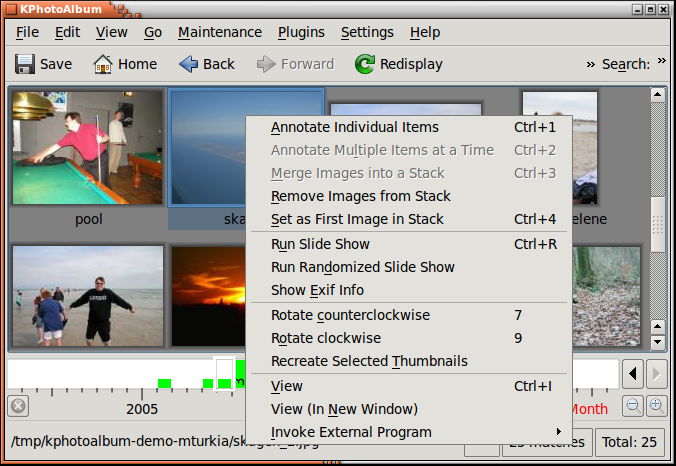Click the tall green bar in the date histogram
Viewport: 676px width, 466px height.
point(241,374)
